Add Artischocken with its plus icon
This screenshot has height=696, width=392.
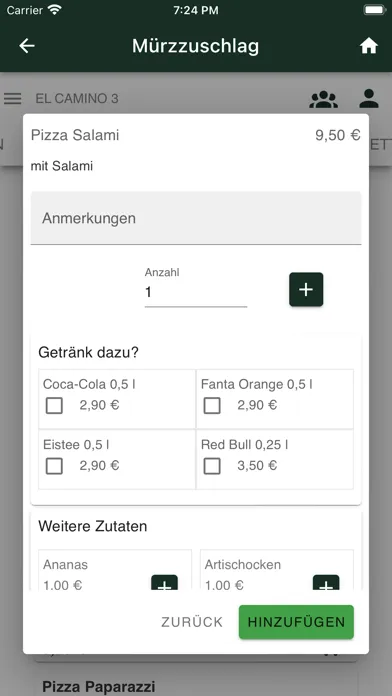click(x=326, y=583)
